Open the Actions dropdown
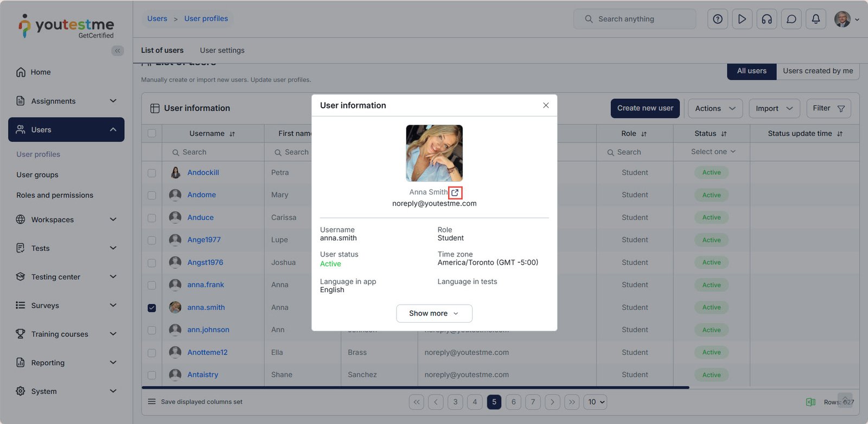This screenshot has height=424, width=868. 715,108
